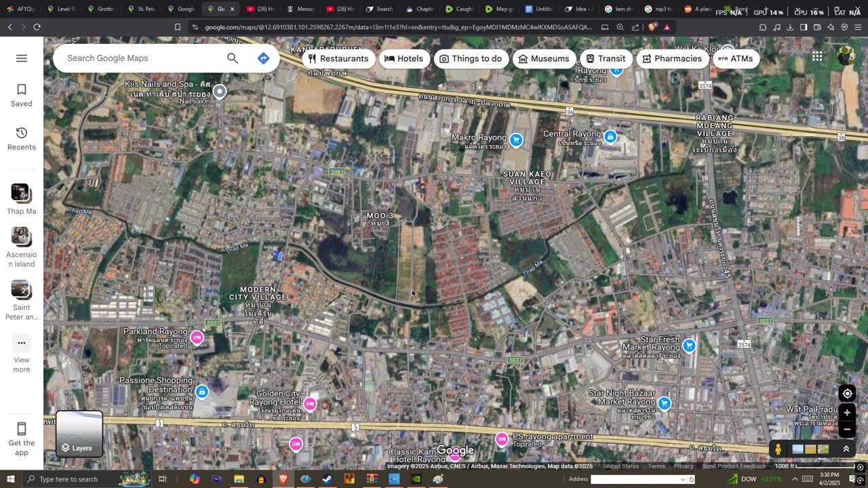Filter the map by Restaurants
The height and width of the screenshot is (488, 868).
coord(338,59)
